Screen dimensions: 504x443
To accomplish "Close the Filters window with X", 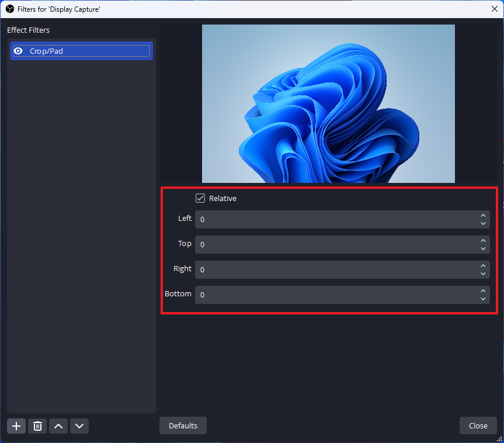I will tap(494, 9).
